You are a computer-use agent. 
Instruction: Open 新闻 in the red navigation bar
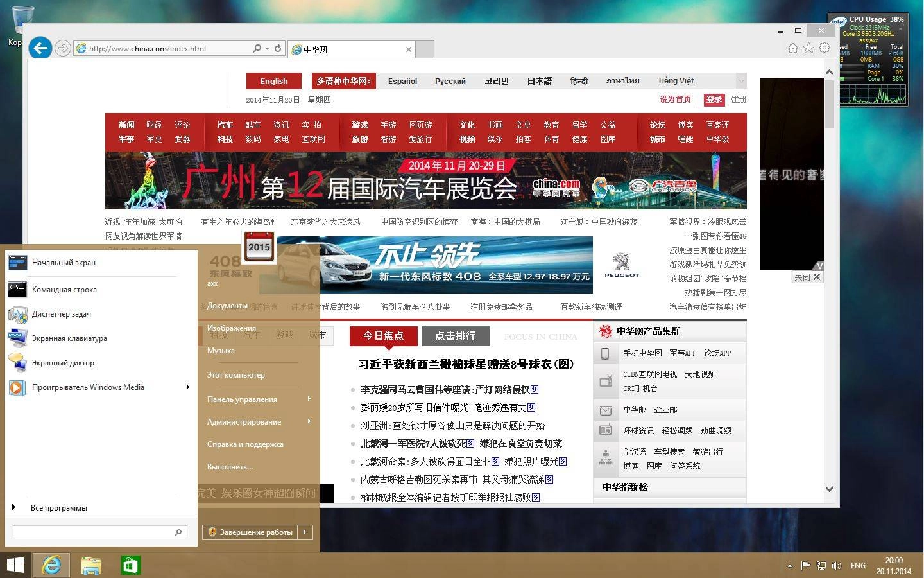pyautogui.click(x=126, y=125)
